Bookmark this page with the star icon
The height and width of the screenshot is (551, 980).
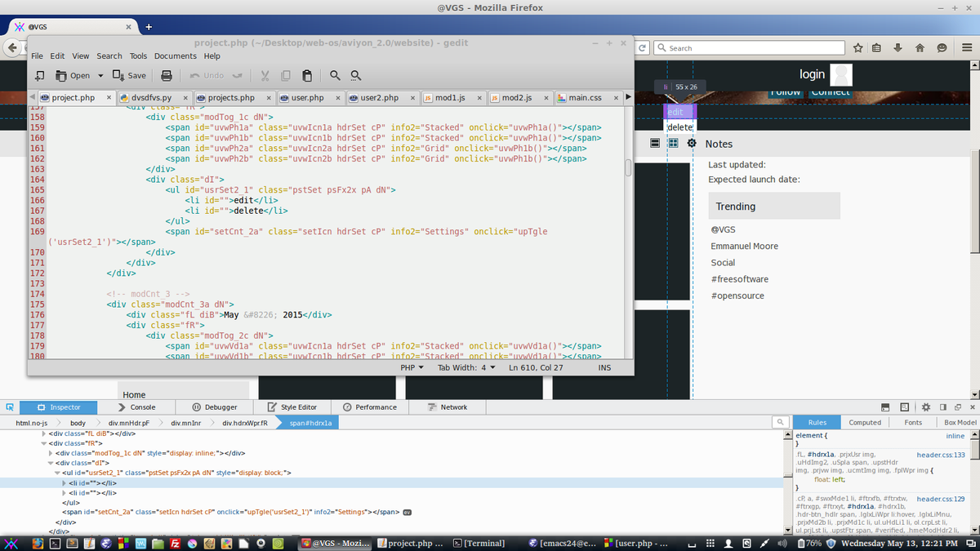click(x=858, y=48)
